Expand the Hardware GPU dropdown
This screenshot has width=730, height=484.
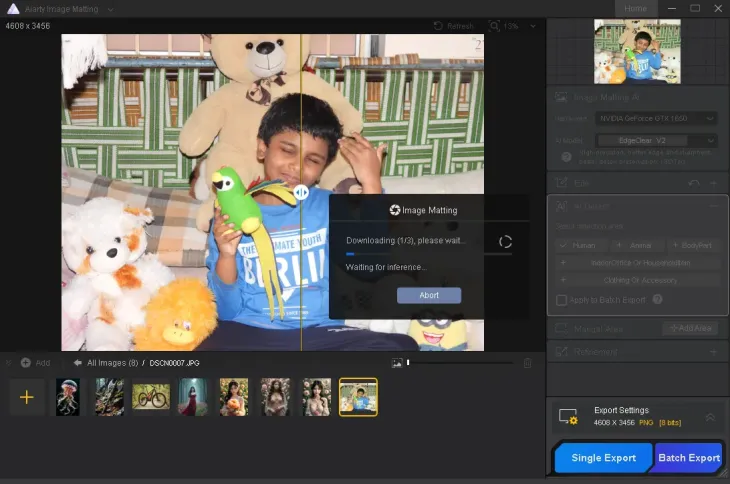click(x=655, y=118)
